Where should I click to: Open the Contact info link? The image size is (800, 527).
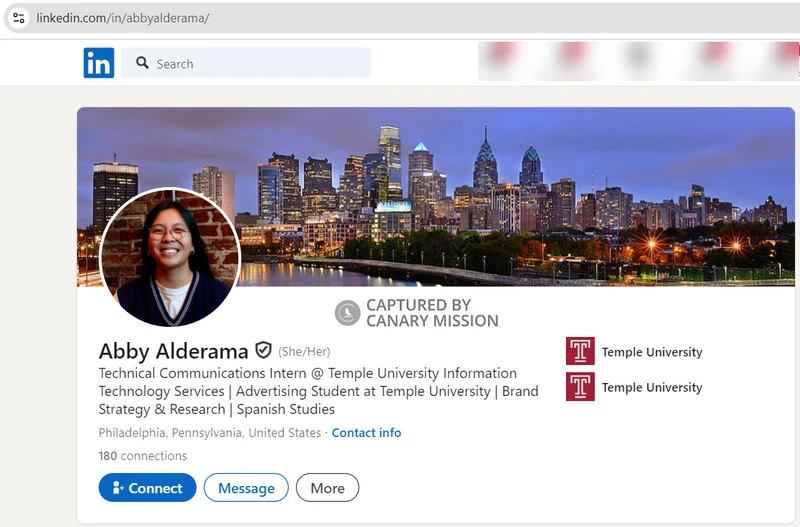tap(366, 433)
